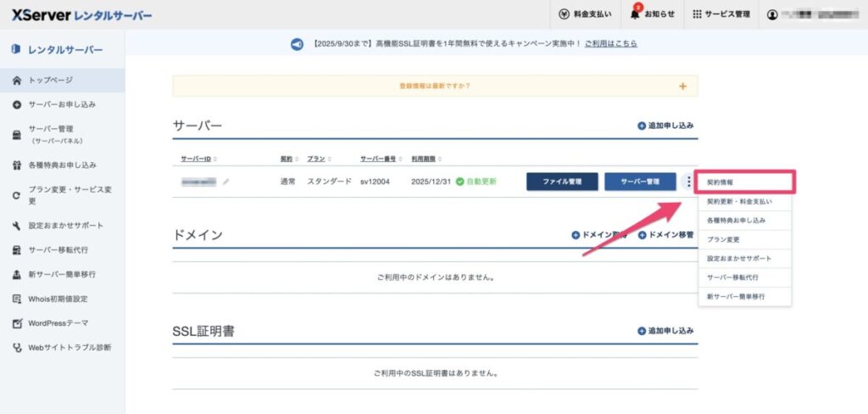Open サーバーお申し込み in the sidebar

(x=63, y=104)
